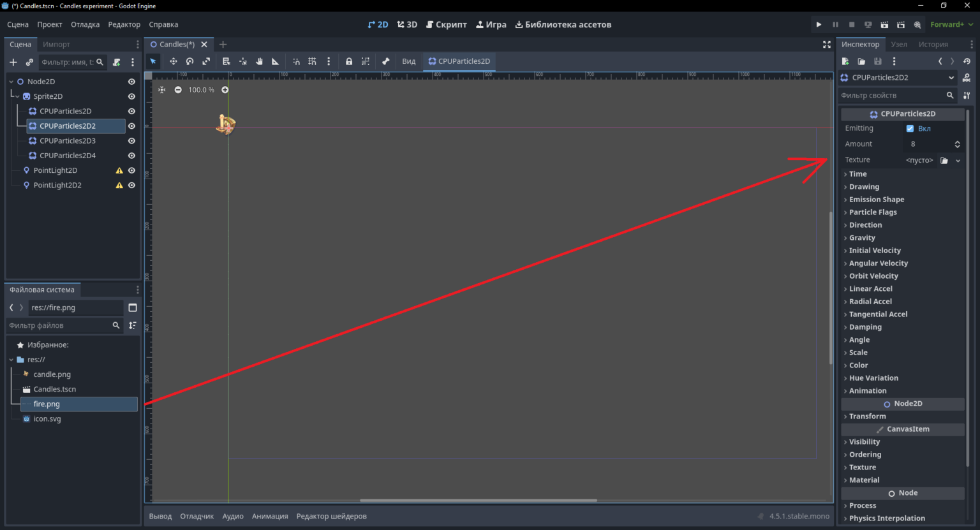Image resolution: width=980 pixels, height=530 pixels.
Task: Open the Forward+ renderer dropdown
Action: [951, 24]
